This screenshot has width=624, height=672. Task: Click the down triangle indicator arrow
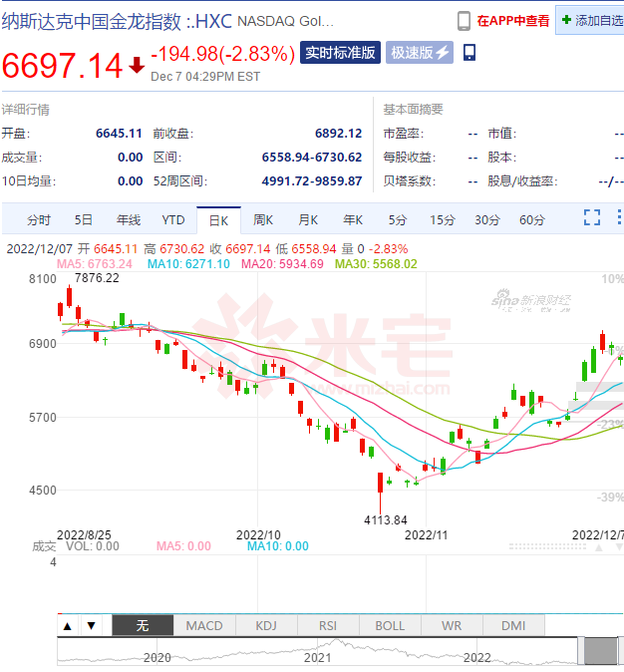click(x=92, y=626)
